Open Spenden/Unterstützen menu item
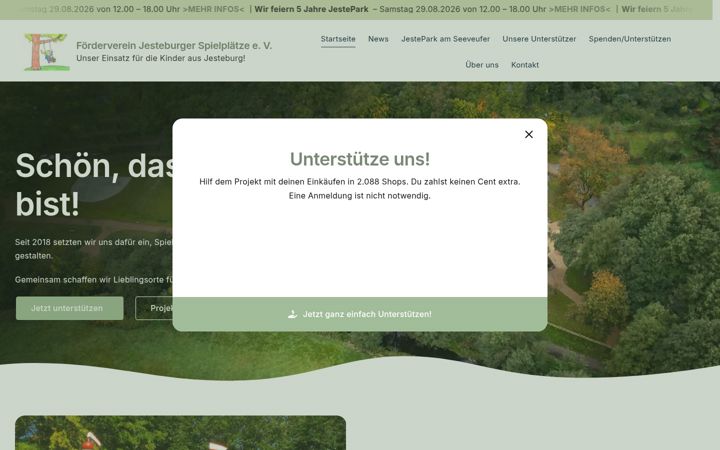Viewport: 720px width, 450px height. tap(630, 39)
